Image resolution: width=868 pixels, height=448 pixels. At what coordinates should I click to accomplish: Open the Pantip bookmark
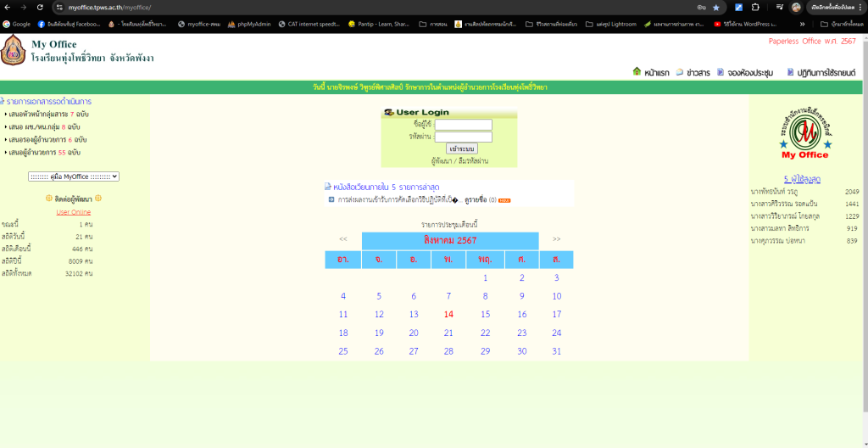(379, 24)
